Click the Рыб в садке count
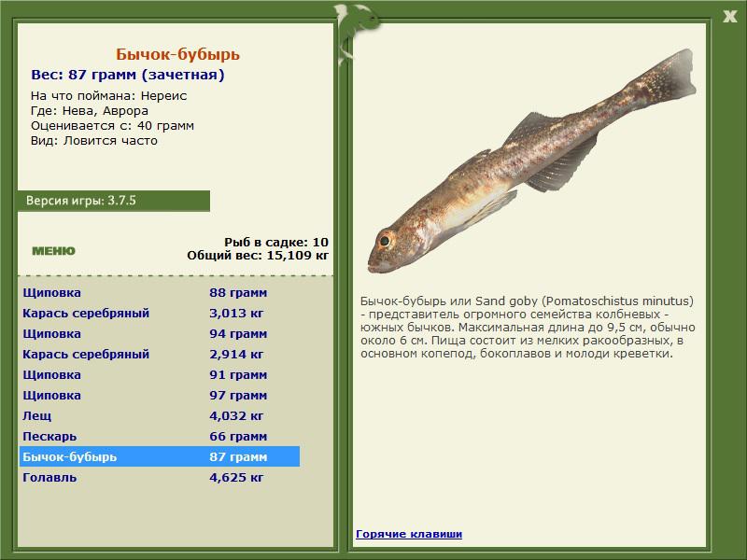747x560 pixels. tap(275, 242)
